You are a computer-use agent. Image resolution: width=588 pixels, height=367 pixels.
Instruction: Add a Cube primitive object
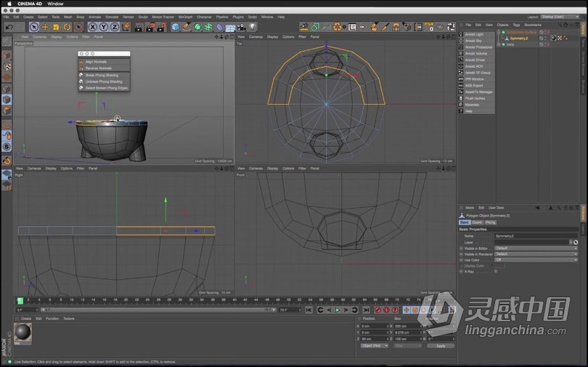[x=176, y=27]
